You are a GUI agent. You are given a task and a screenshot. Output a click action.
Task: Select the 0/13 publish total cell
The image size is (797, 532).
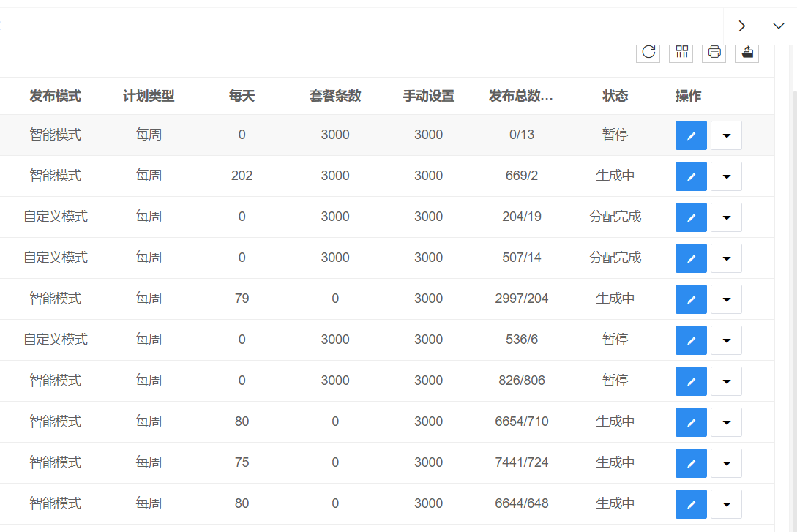pyautogui.click(x=522, y=135)
